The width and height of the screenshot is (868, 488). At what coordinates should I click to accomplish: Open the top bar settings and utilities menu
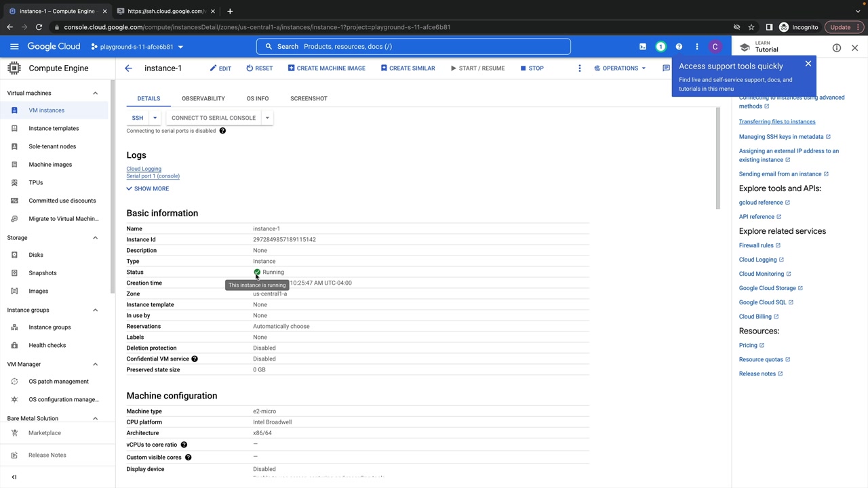[x=696, y=47]
